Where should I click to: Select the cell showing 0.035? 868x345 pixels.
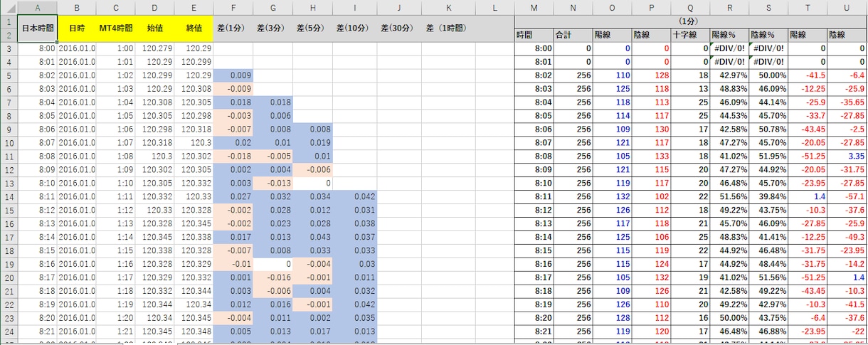pyautogui.click(x=354, y=317)
